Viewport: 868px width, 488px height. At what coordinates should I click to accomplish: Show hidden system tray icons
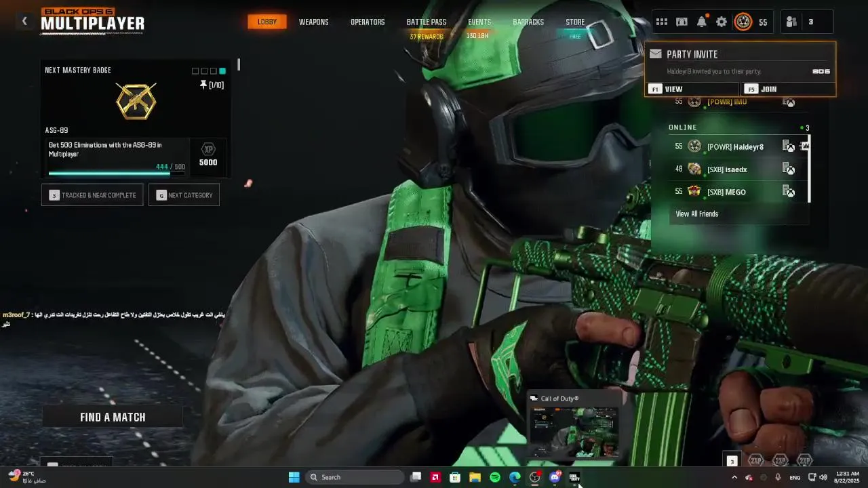pos(734,477)
